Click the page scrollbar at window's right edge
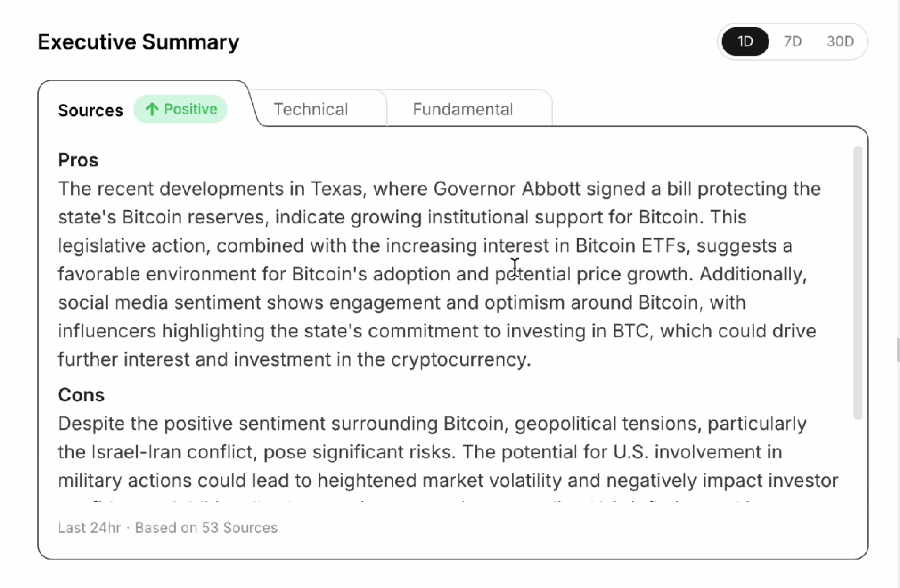 click(x=898, y=350)
